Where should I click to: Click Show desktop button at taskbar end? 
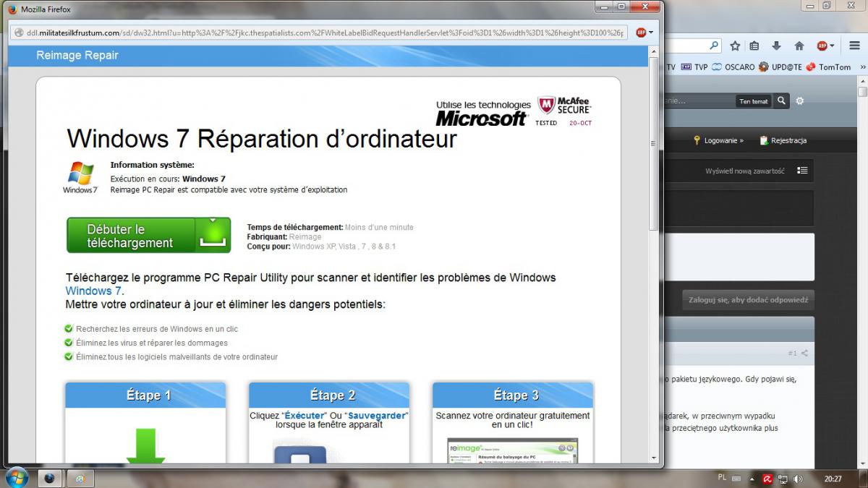click(863, 479)
